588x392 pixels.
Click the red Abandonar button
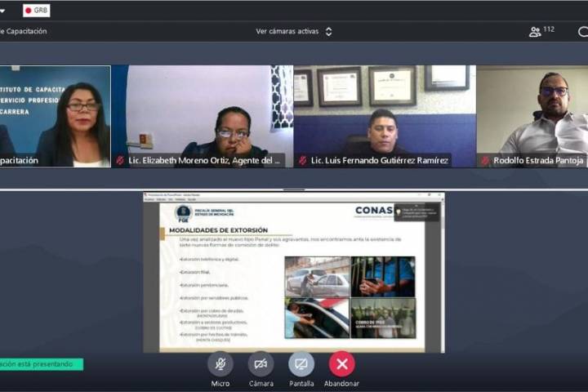coord(341,363)
